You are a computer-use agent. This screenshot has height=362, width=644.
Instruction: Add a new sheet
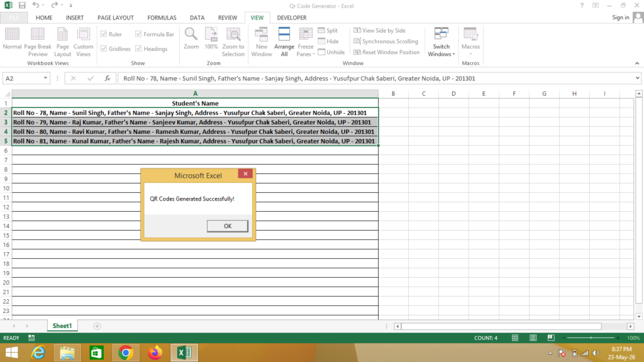97,326
